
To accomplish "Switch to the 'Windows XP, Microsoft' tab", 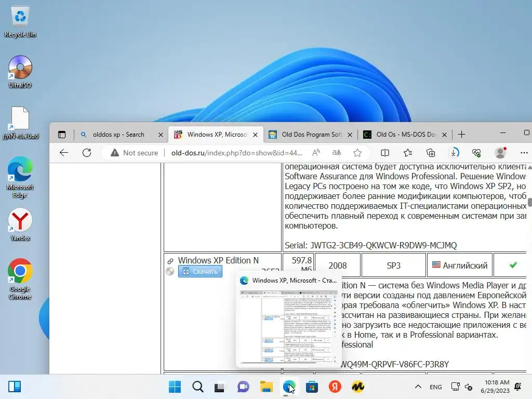I will pyautogui.click(x=217, y=135).
